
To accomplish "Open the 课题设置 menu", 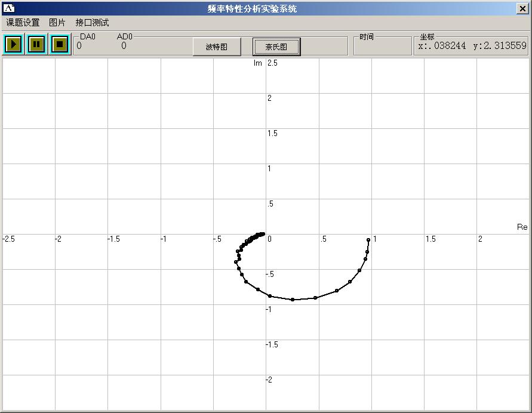I will point(23,23).
